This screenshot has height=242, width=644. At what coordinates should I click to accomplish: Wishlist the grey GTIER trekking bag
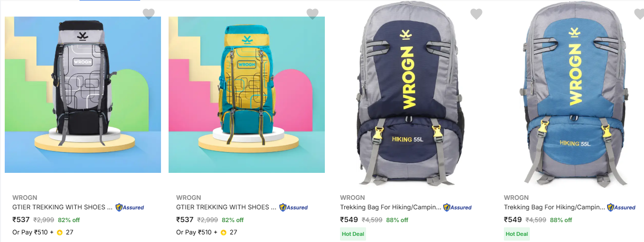coord(149,14)
